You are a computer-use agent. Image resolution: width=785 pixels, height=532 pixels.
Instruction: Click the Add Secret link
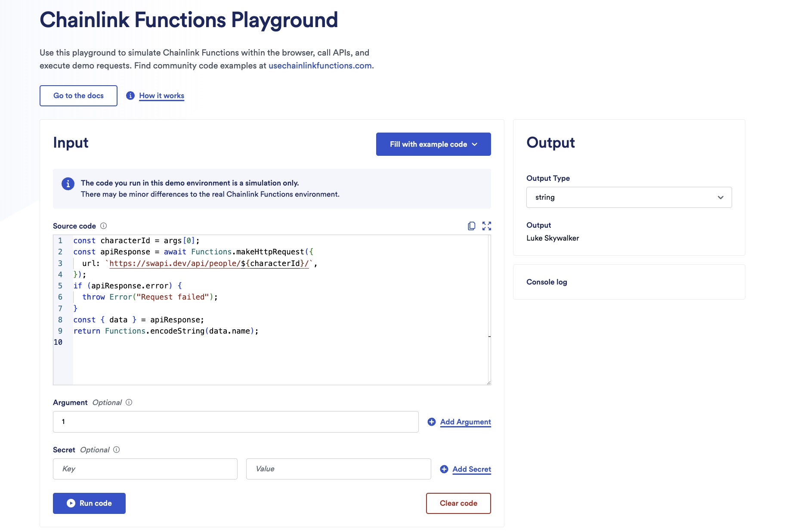[x=472, y=469]
